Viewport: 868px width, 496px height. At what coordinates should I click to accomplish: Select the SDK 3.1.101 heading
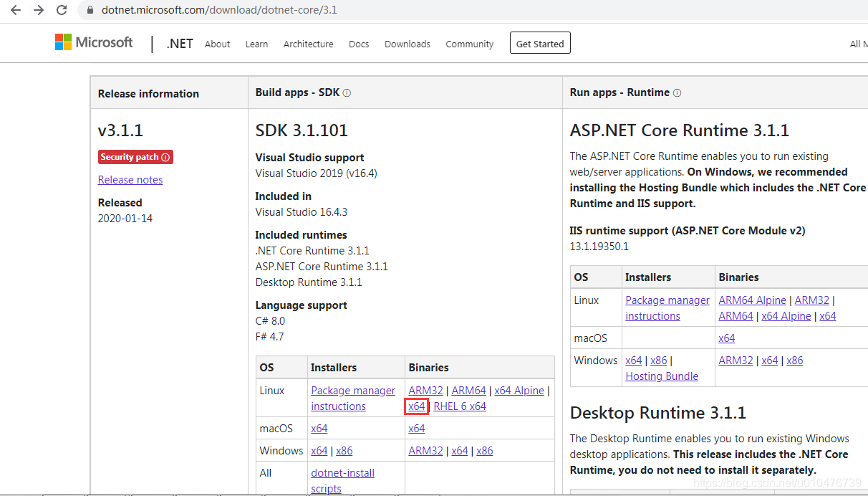click(302, 130)
